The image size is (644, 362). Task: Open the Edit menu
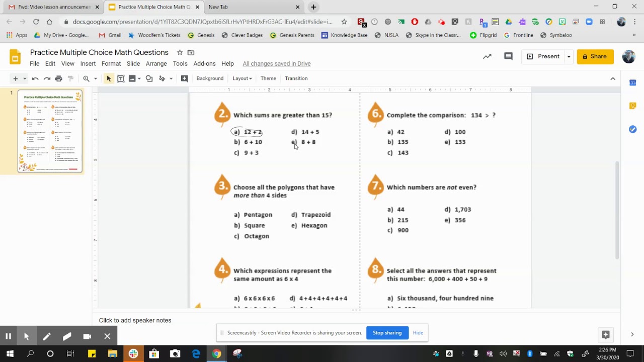click(50, 64)
